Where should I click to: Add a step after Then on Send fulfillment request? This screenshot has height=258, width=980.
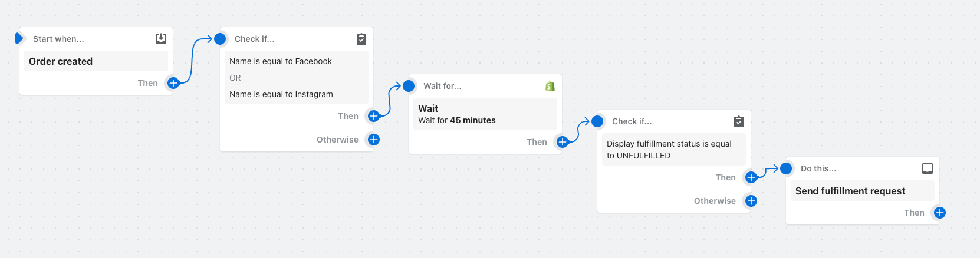pyautogui.click(x=940, y=213)
